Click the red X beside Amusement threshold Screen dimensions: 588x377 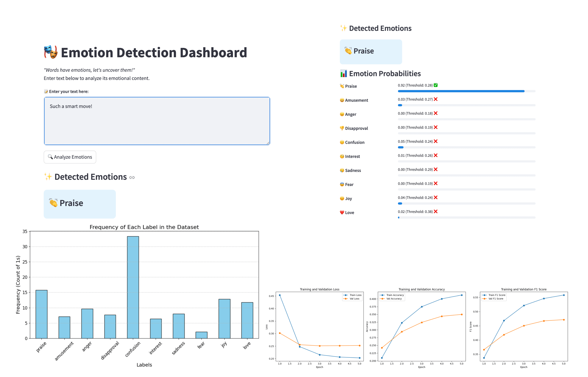436,99
